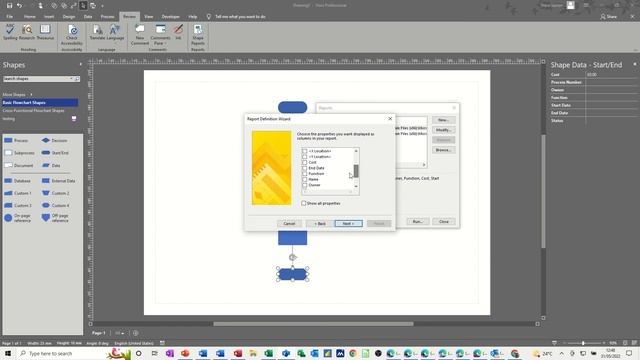640x360 pixels.
Task: Click Browse in the Reports dialog
Action: [443, 150]
